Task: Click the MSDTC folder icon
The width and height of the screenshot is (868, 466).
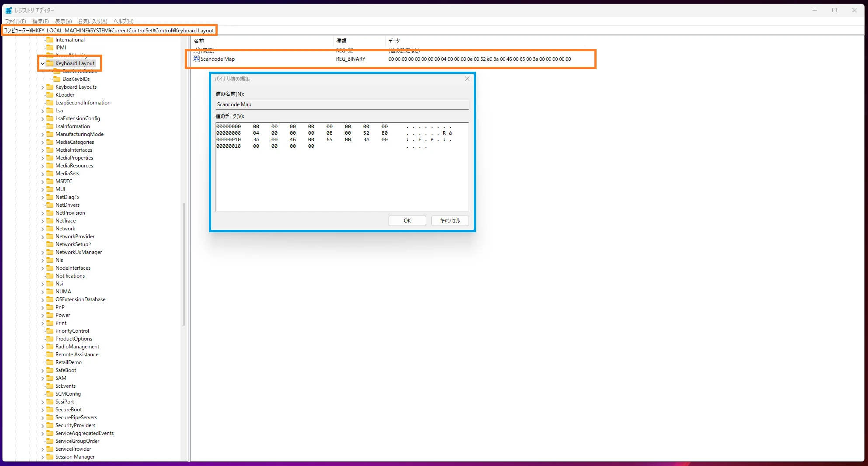Action: click(50, 181)
